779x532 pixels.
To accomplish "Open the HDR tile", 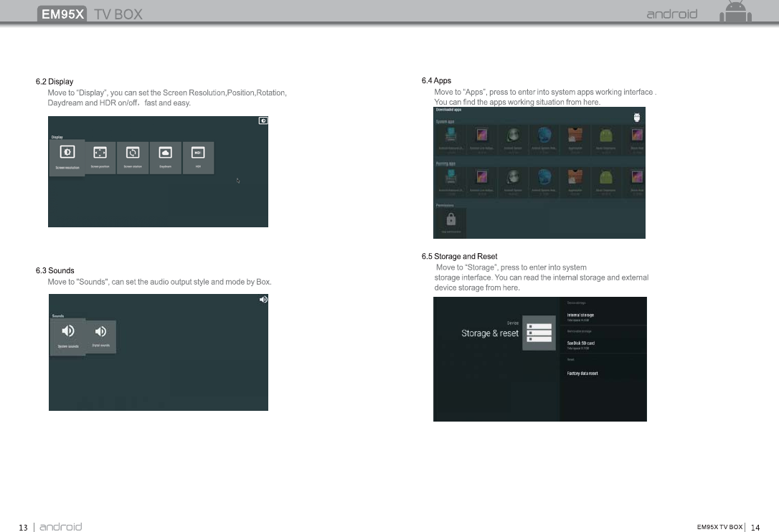I will (198, 158).
